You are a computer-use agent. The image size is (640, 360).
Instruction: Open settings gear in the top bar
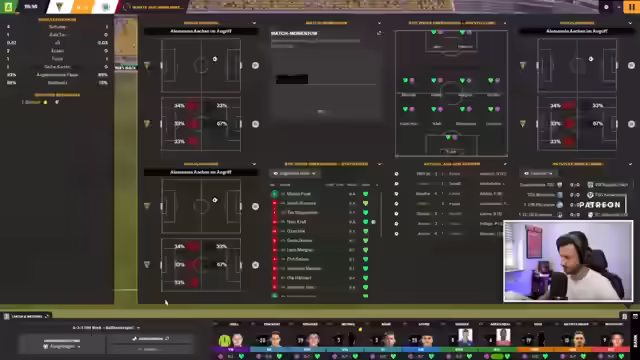tap(606, 7)
